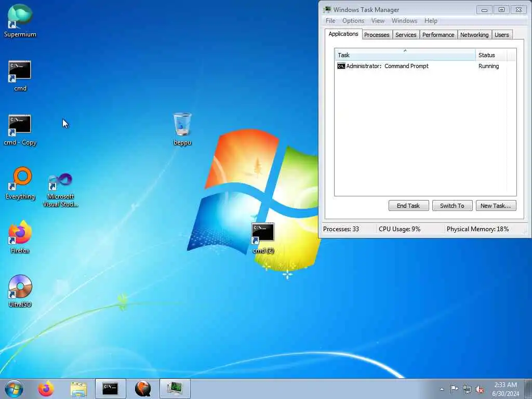Click the End Task button

point(408,206)
